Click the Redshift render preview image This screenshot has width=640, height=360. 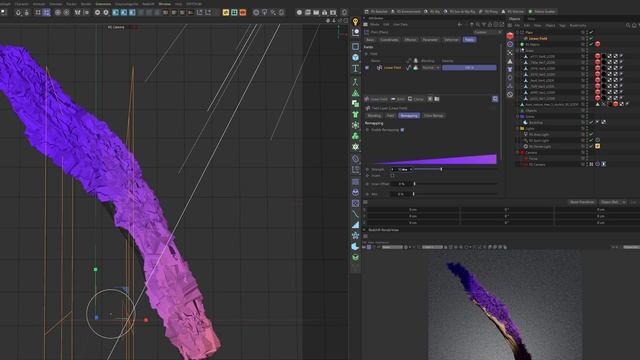tap(505, 305)
